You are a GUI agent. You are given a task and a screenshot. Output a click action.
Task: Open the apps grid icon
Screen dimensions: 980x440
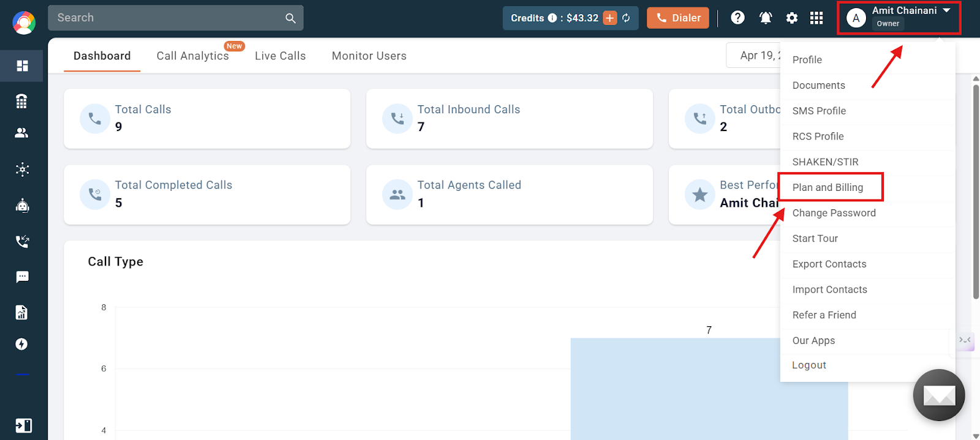coord(816,18)
